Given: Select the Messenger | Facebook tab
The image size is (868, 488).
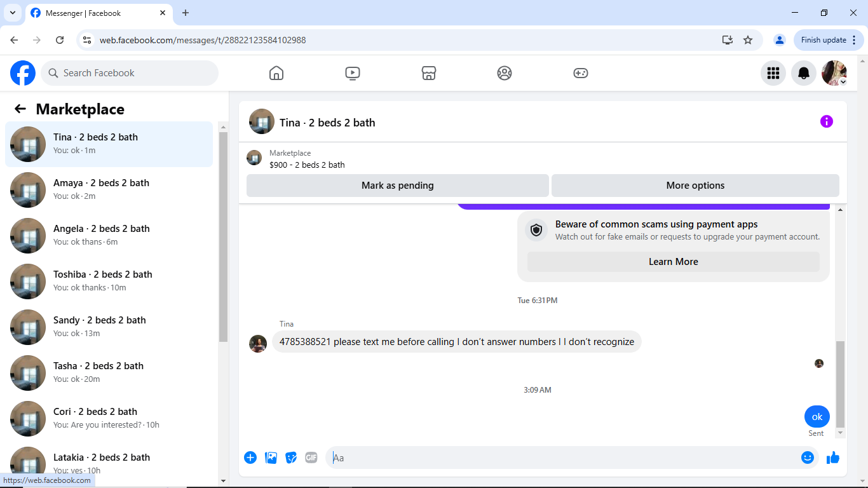Looking at the screenshot, I should 98,13.
